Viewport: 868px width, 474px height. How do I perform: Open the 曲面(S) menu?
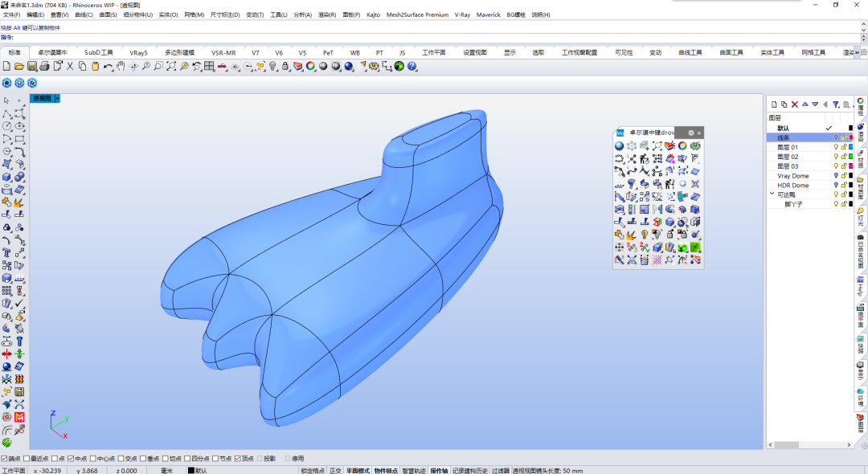(108, 15)
